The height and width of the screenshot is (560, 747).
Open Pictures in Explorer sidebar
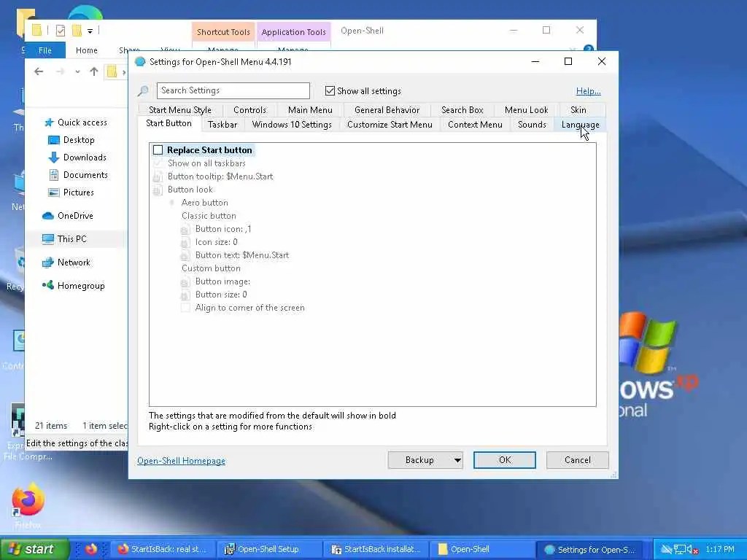pos(78,192)
